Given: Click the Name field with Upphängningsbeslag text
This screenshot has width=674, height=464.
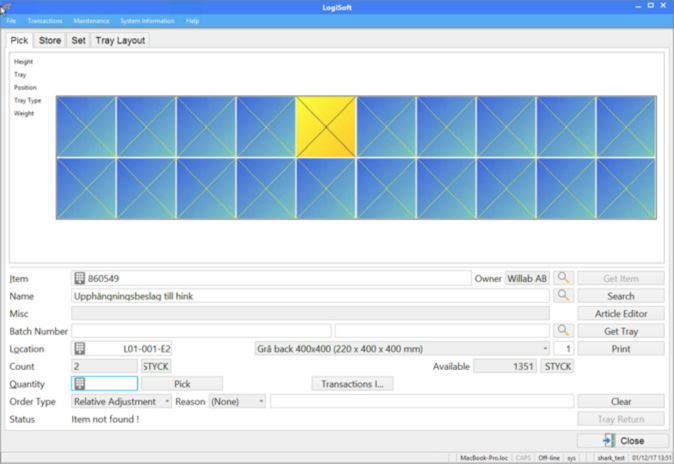Looking at the screenshot, I should (x=310, y=296).
